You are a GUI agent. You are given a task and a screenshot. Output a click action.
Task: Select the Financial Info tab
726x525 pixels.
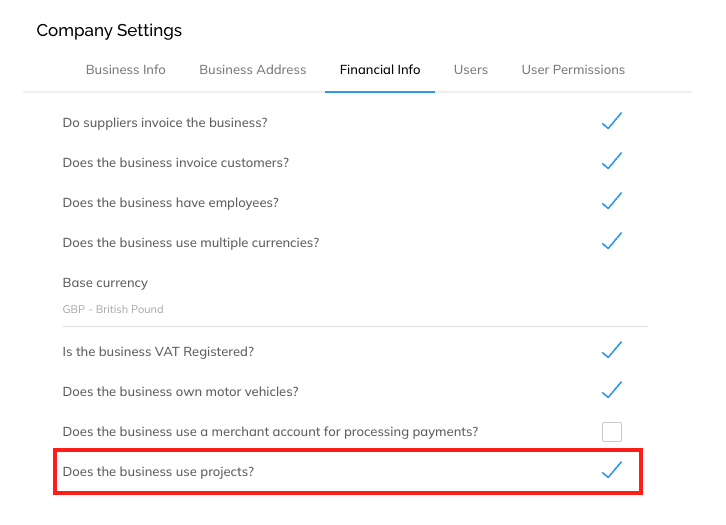coord(380,69)
